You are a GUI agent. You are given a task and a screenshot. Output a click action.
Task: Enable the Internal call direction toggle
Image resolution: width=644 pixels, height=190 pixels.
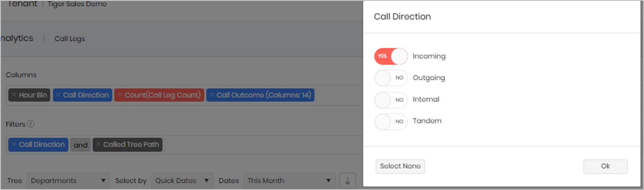coord(391,100)
